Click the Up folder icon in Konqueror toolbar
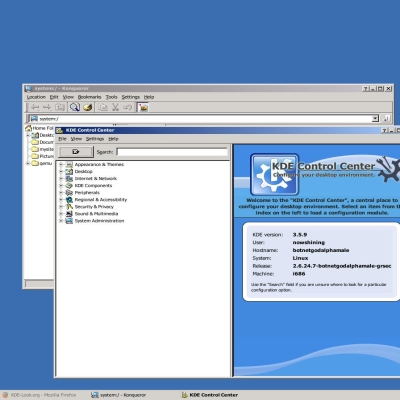 click(60, 107)
